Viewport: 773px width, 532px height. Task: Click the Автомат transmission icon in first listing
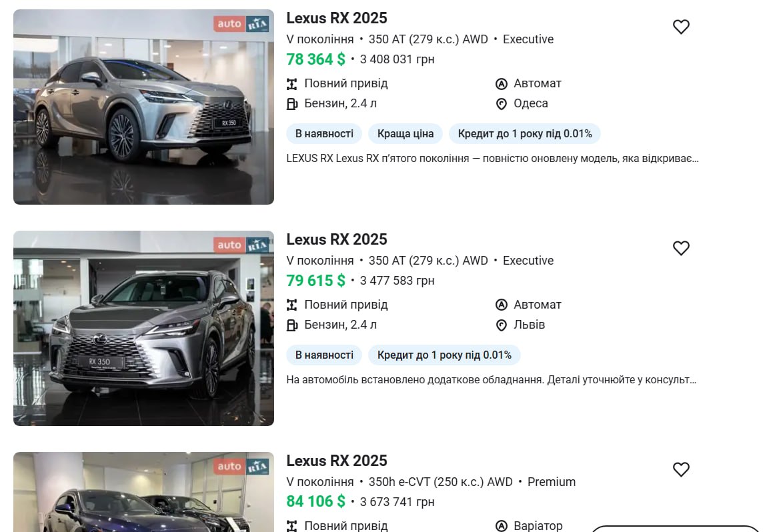[x=501, y=83]
